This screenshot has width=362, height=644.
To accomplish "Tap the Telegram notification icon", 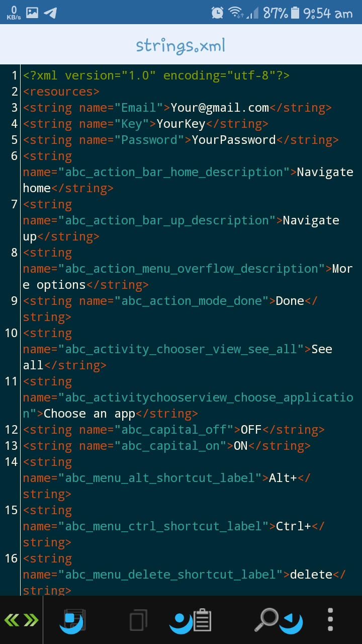I will pyautogui.click(x=50, y=13).
